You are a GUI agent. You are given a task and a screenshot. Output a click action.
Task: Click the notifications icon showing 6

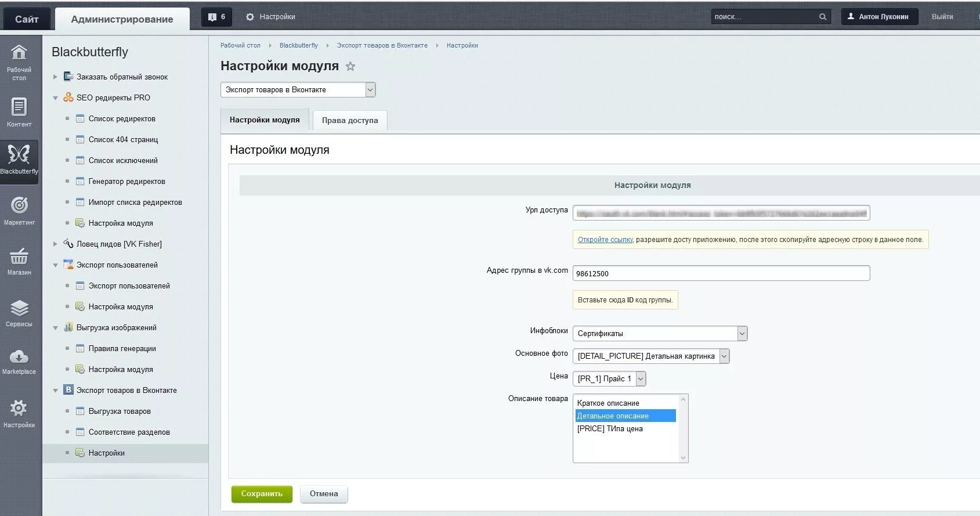pos(216,17)
